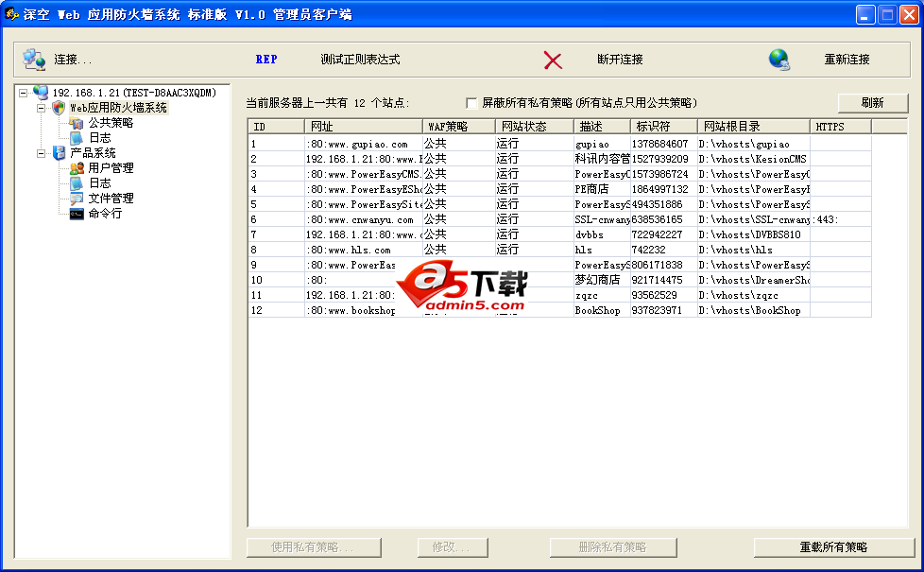Click the application icon in title bar
The image size is (924, 572).
11,13
